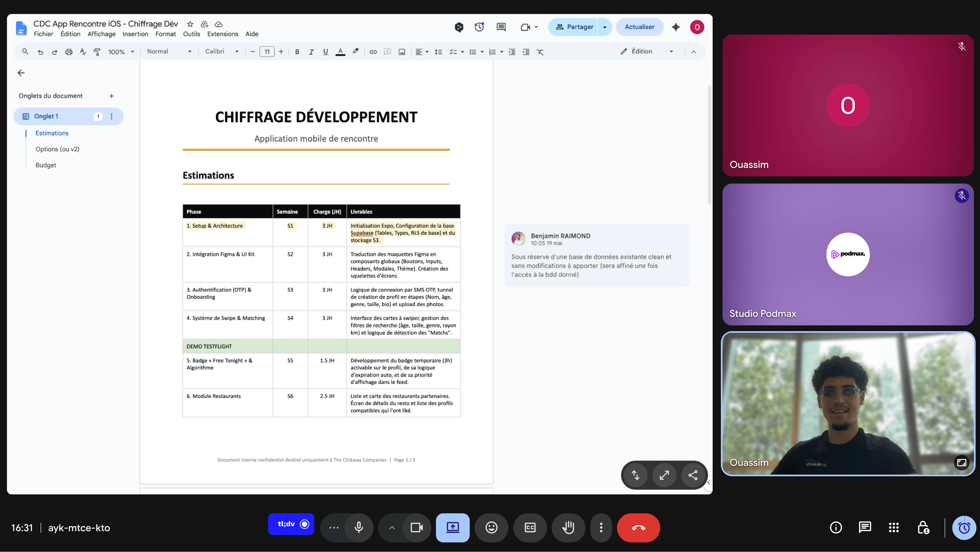
Task: Open the Calibri font dropdown
Action: 222,51
